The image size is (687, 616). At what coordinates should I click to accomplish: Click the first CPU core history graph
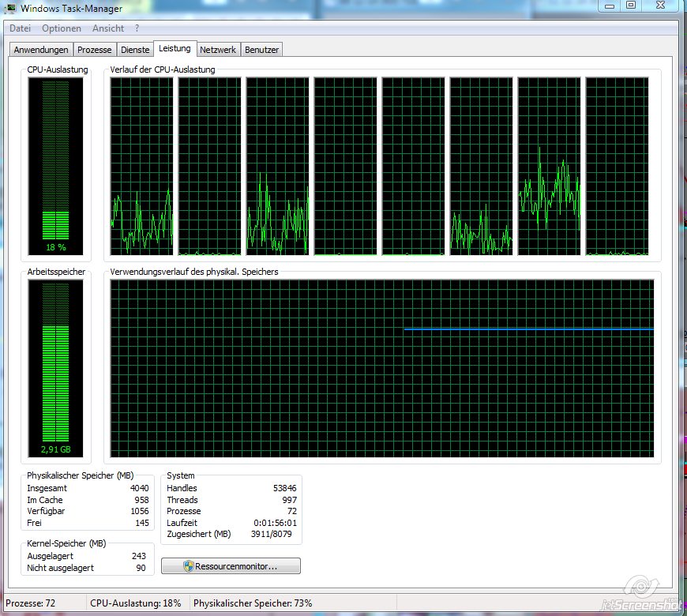point(141,167)
